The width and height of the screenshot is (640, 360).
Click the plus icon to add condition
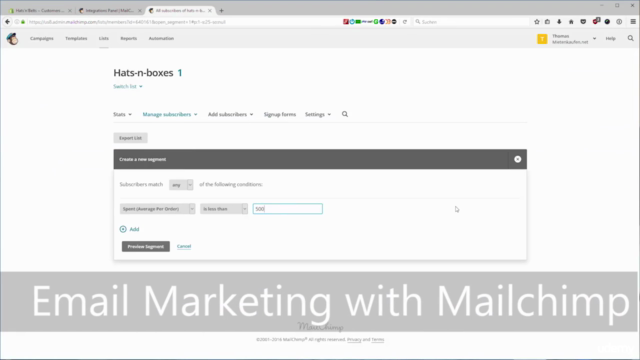coord(123,229)
